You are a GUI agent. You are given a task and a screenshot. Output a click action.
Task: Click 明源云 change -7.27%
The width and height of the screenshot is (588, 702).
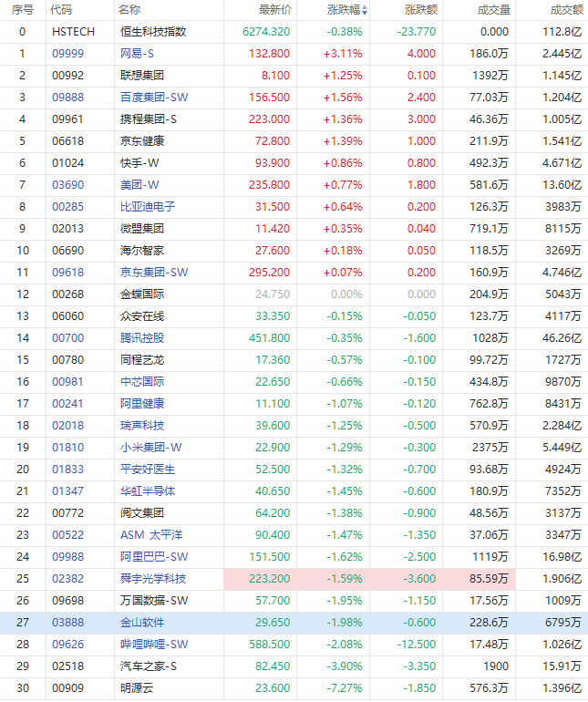point(344,688)
